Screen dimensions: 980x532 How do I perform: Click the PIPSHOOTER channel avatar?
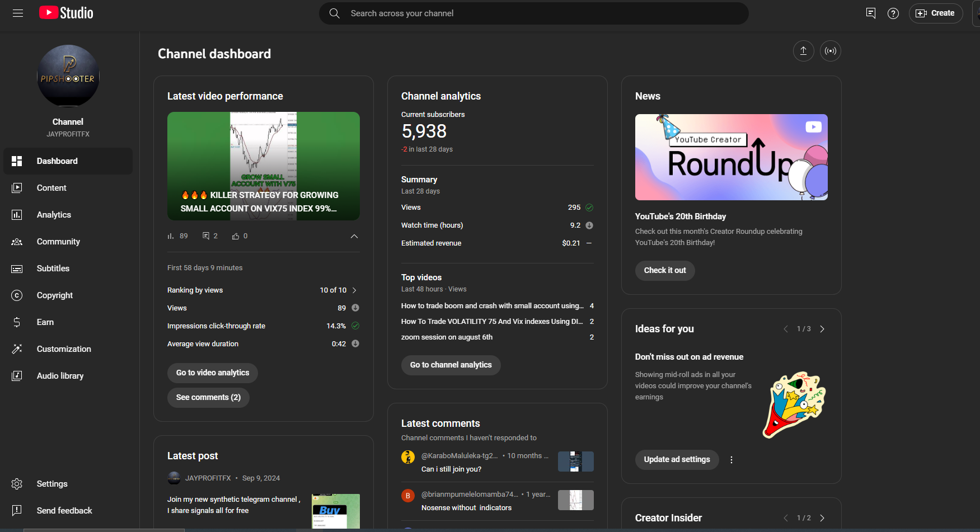click(x=68, y=76)
